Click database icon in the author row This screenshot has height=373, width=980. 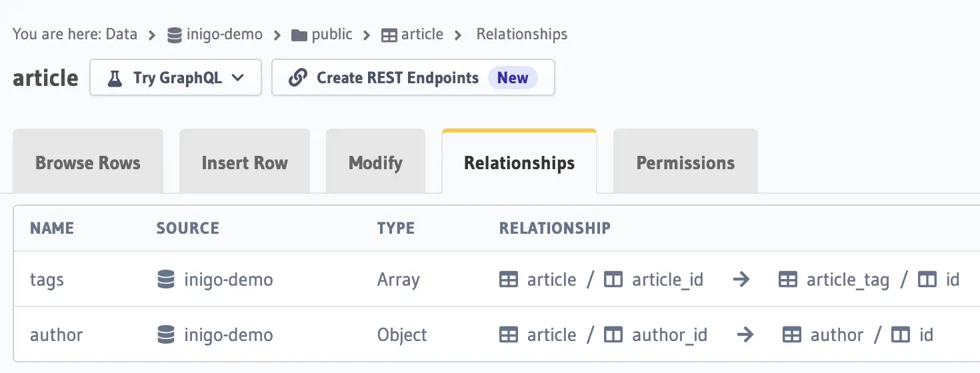click(166, 334)
